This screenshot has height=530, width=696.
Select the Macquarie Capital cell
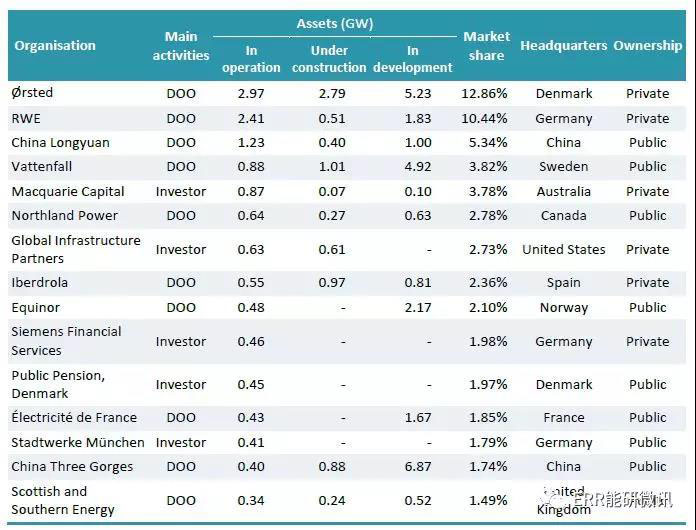pos(68,191)
